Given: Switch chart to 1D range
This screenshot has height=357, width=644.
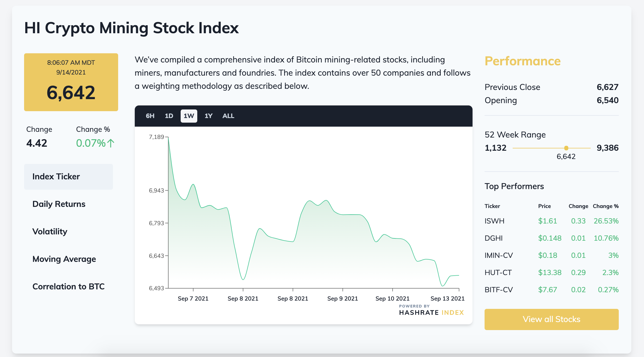Looking at the screenshot, I should coord(169,116).
